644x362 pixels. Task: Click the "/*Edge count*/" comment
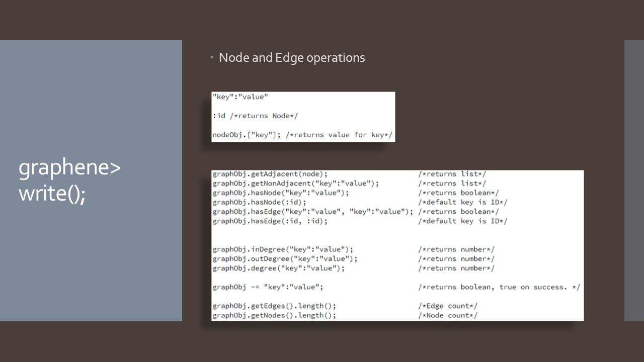[448, 306]
